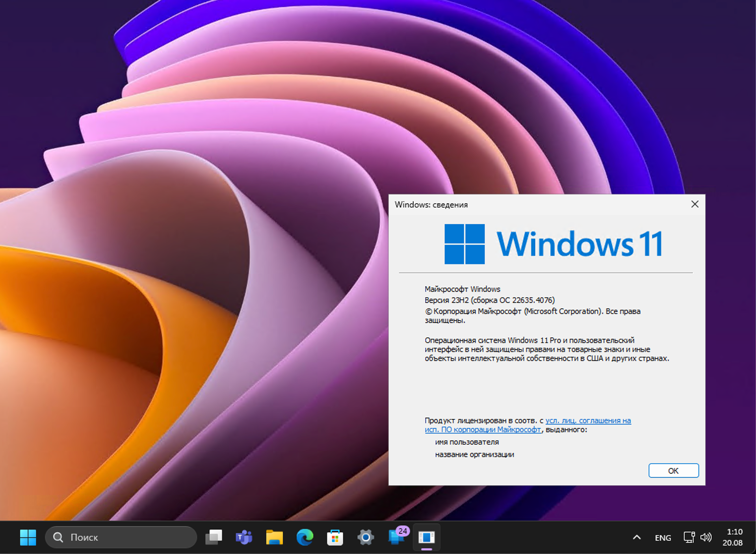Image resolution: width=756 pixels, height=554 pixels.
Task: Switch keyboard language via ENG indicator
Action: (x=662, y=537)
